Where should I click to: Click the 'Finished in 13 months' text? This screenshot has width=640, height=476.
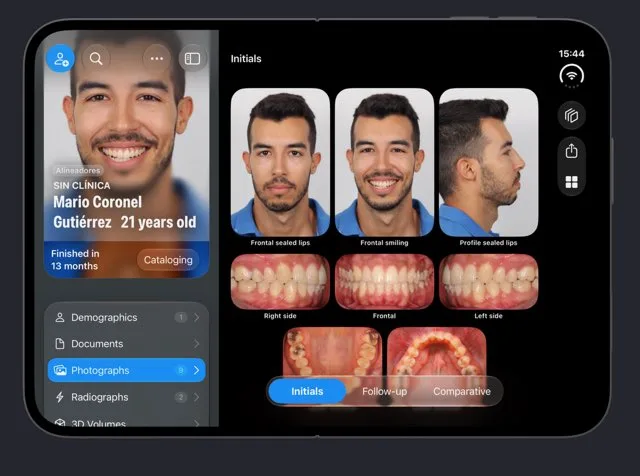pyautogui.click(x=75, y=260)
